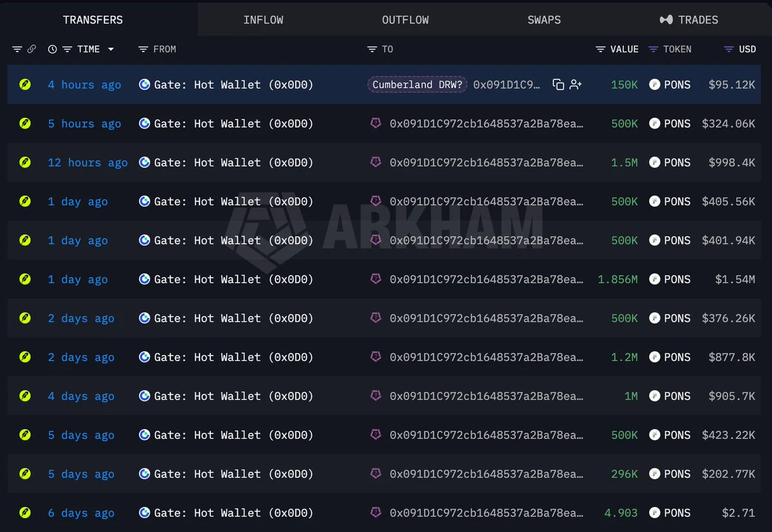Click the 296K value cell
Screen dimensions: 772x532
point(624,474)
